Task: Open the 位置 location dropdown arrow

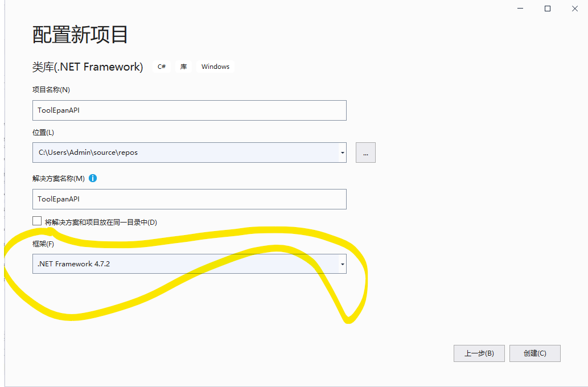Action: (x=342, y=153)
